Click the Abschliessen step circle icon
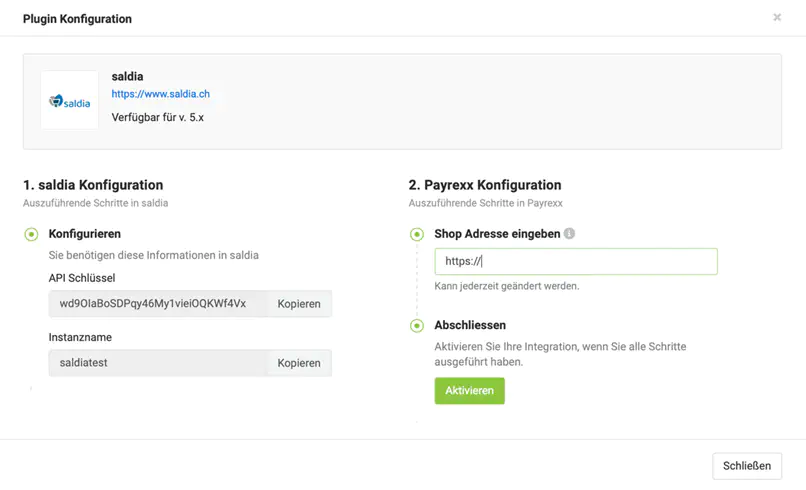Viewport: 806px width, 490px height. click(x=417, y=326)
